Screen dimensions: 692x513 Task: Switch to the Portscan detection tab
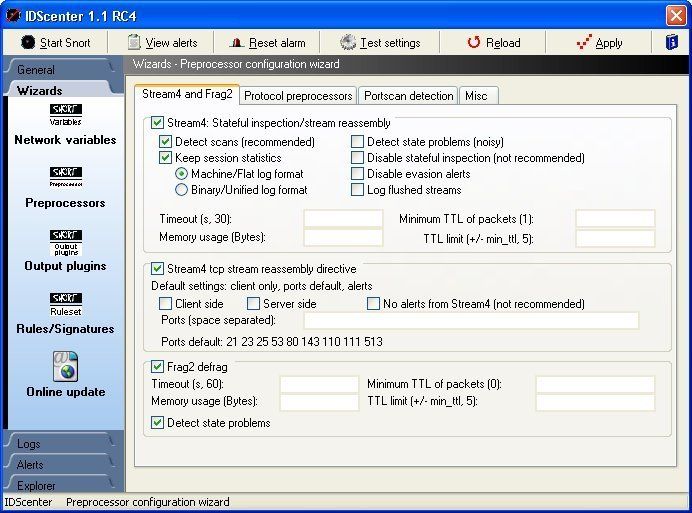click(409, 96)
